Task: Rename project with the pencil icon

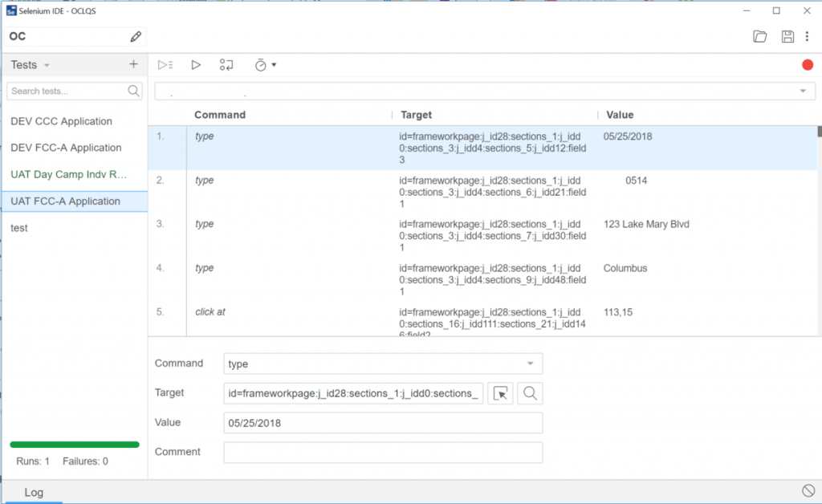Action: pos(135,36)
